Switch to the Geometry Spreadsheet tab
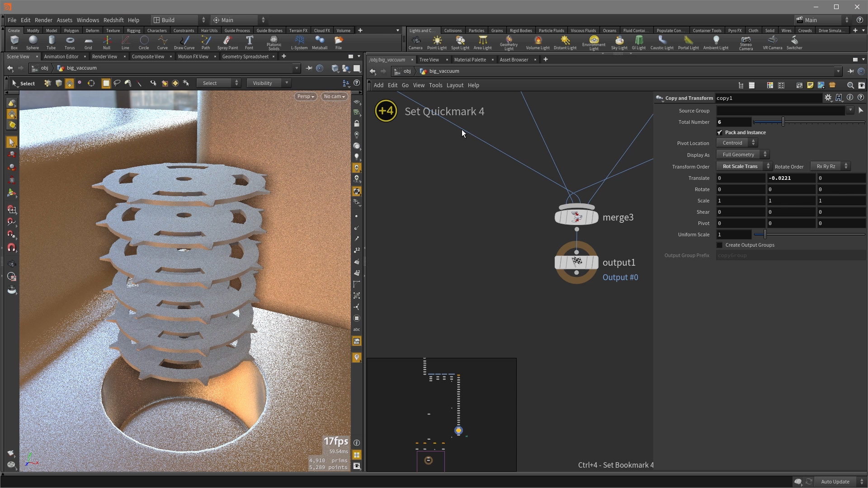Image resolution: width=868 pixels, height=488 pixels. (x=245, y=56)
